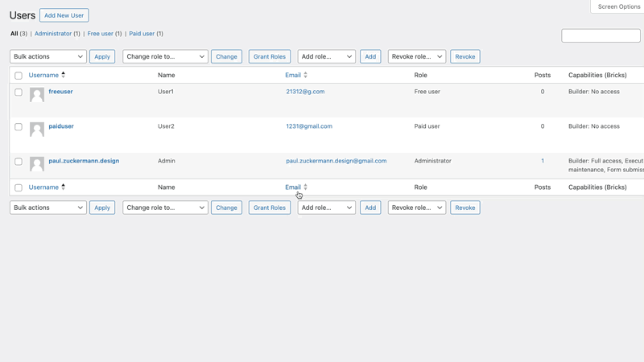The width and height of the screenshot is (644, 362).
Task: Open the bottom Change role to dropdown
Action: pos(165,208)
